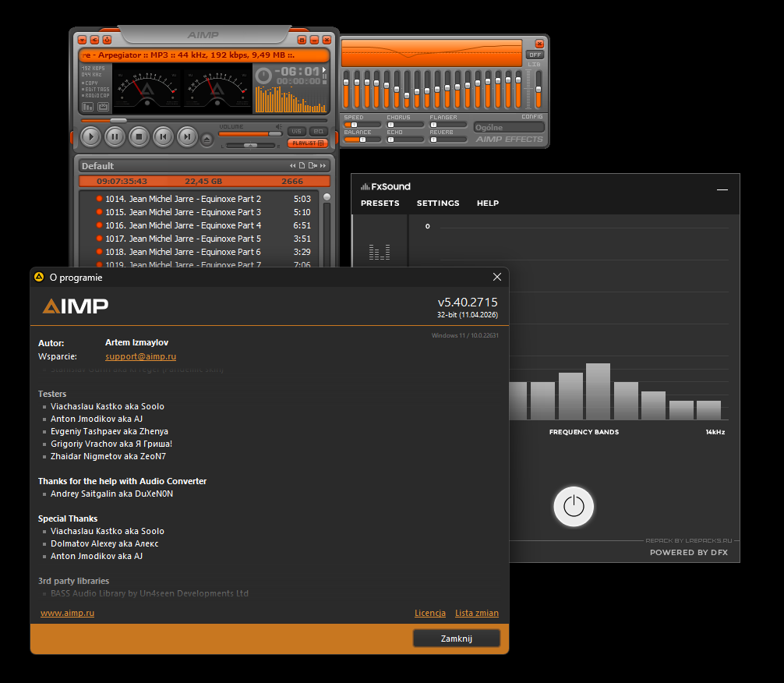Create new playlist with page icon
The width and height of the screenshot is (784, 683).
[x=302, y=165]
